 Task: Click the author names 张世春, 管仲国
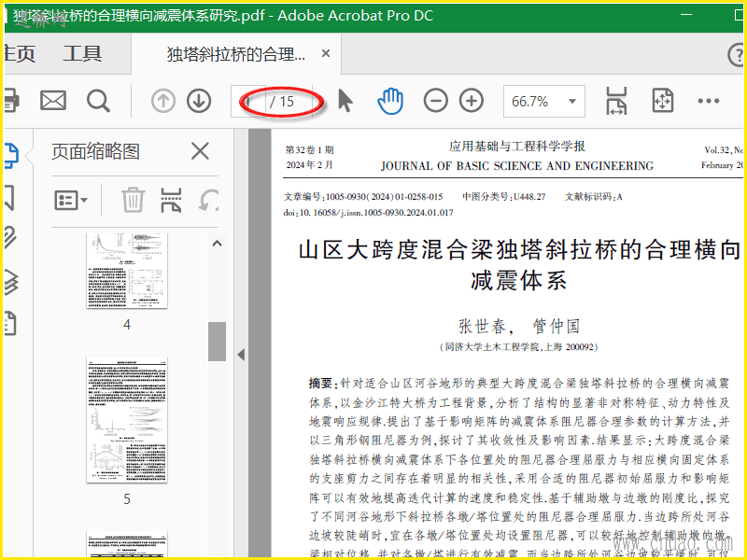(519, 326)
